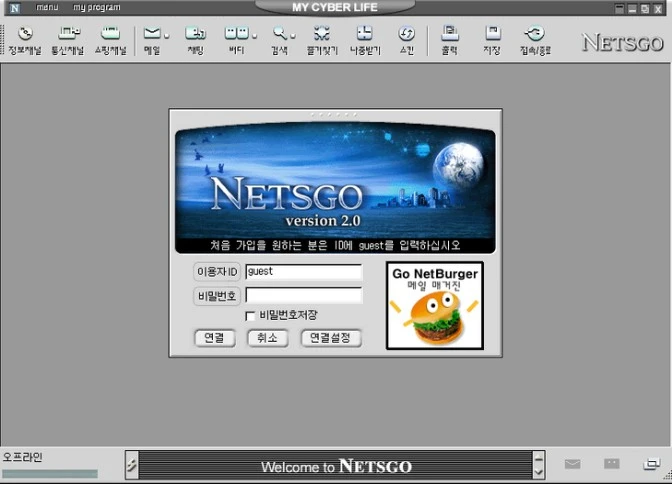
Task: Click the roll-up window button in title bar
Action: click(619, 9)
